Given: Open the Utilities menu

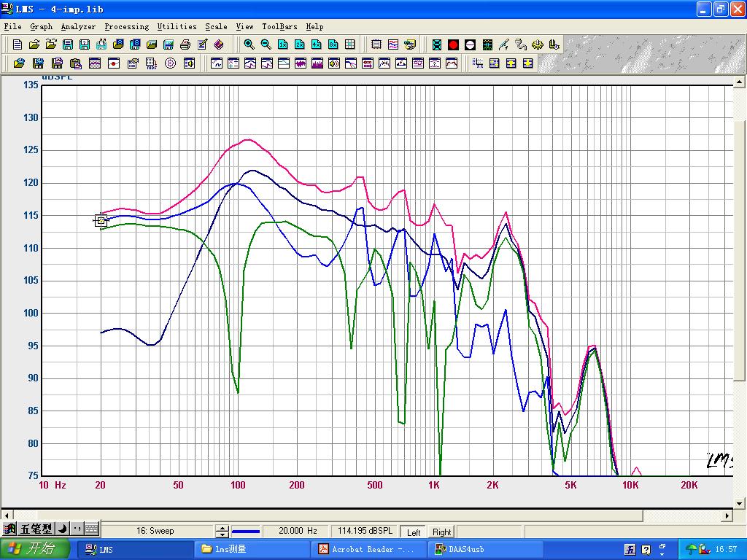Looking at the screenshot, I should pos(177,26).
